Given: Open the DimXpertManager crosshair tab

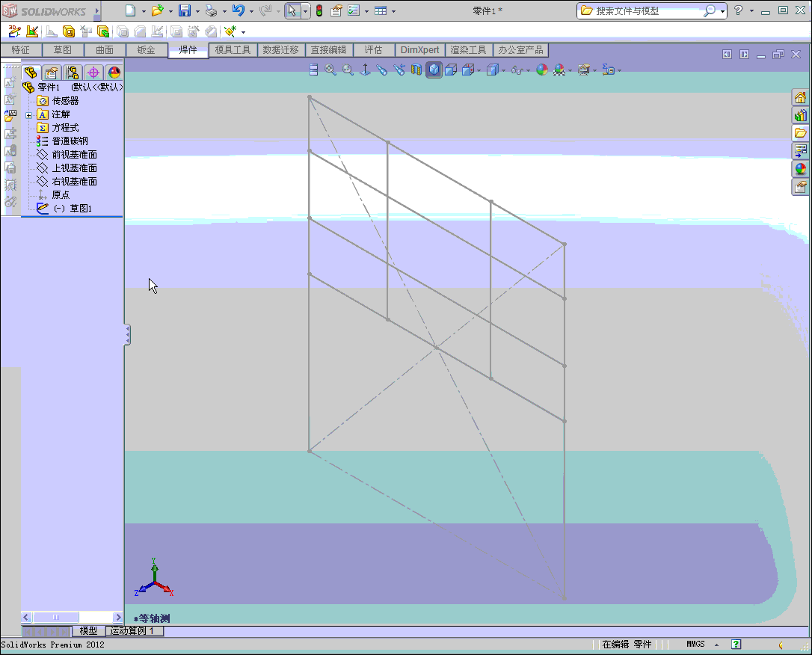Looking at the screenshot, I should [x=93, y=73].
